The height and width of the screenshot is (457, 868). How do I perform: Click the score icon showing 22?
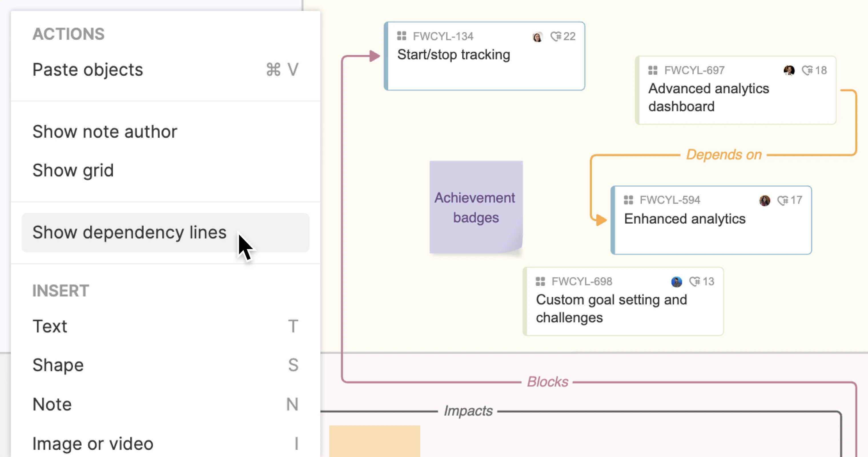(x=556, y=36)
